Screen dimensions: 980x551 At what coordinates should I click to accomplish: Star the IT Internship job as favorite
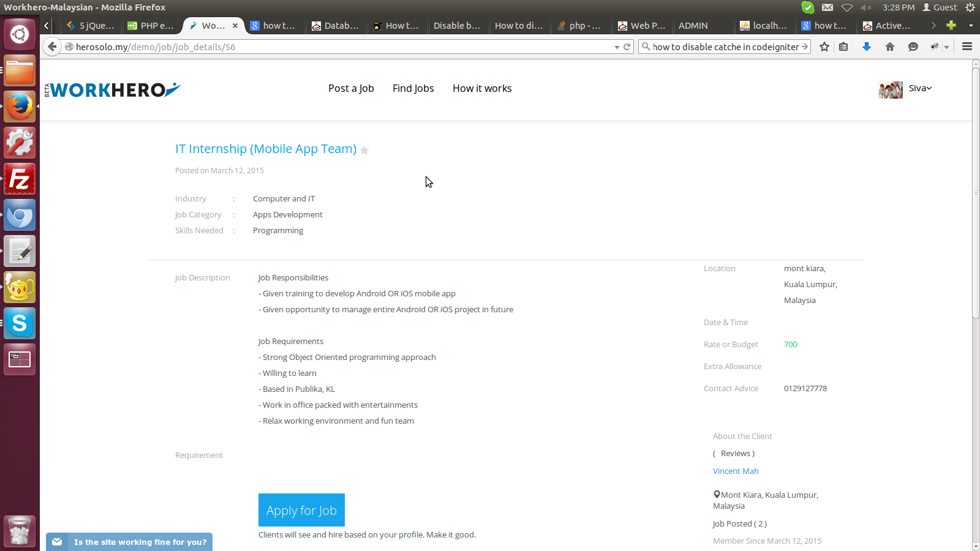point(364,151)
